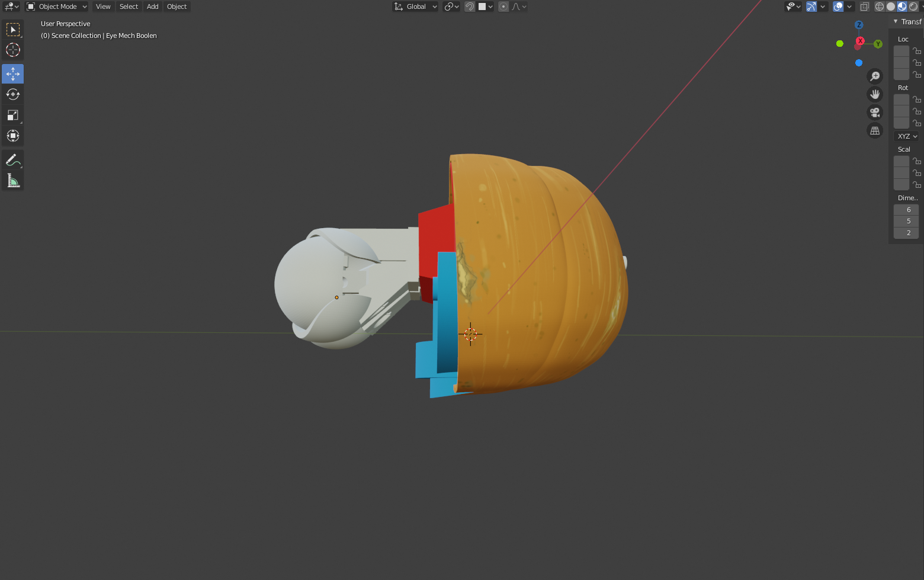The width and height of the screenshot is (924, 580).
Task: Switch to wireframe shading
Action: [x=880, y=7]
